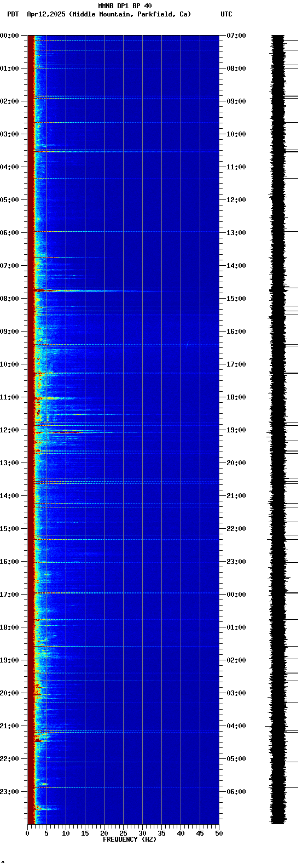Click the UTC axis label '22:00'
This screenshot has height=868, width=302.
tap(236, 529)
